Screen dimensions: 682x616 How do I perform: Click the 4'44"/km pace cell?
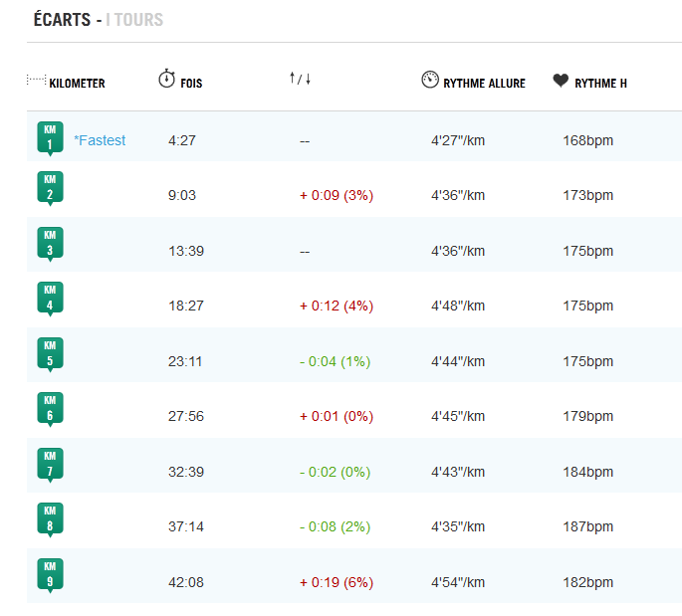click(458, 361)
